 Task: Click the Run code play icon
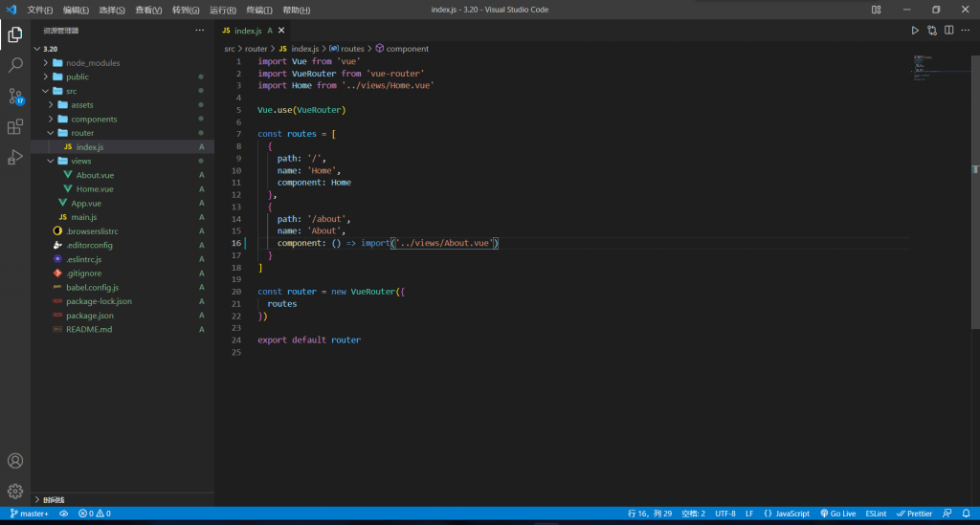tap(914, 31)
